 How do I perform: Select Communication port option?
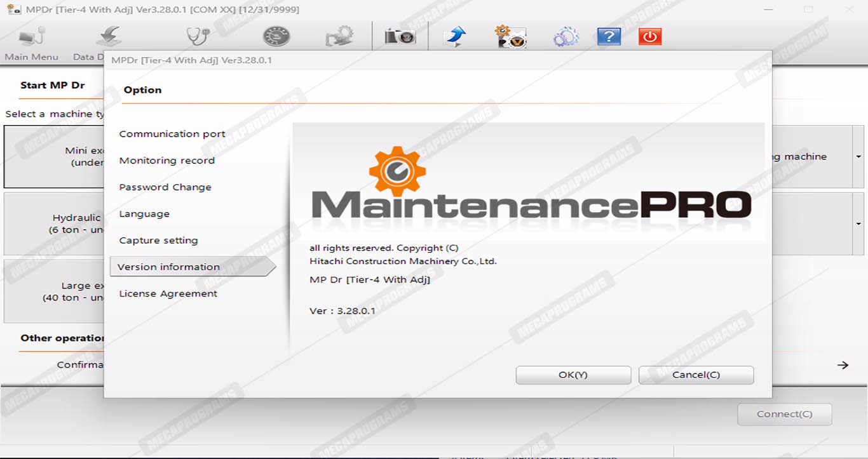click(x=172, y=134)
